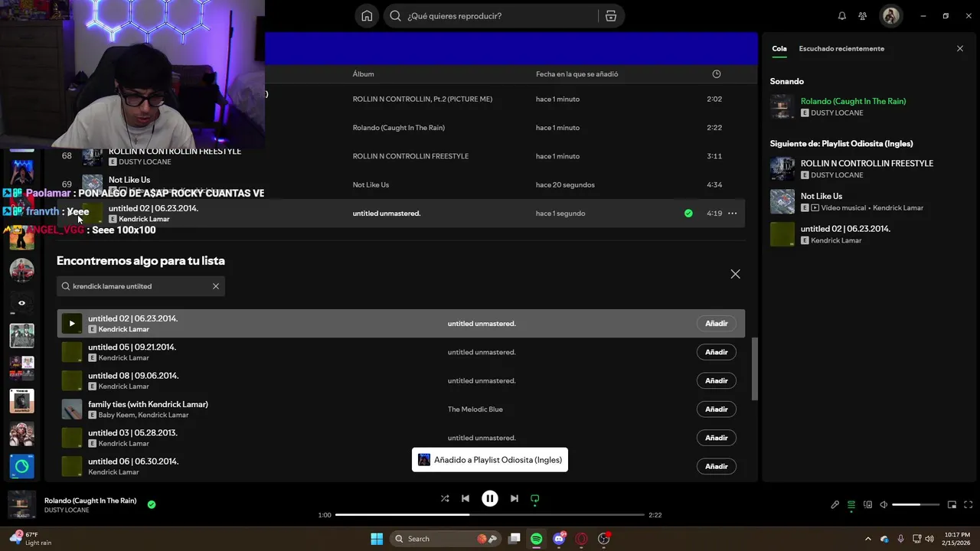The width and height of the screenshot is (980, 551).
Task: Open friends activity icon
Action: (x=863, y=16)
